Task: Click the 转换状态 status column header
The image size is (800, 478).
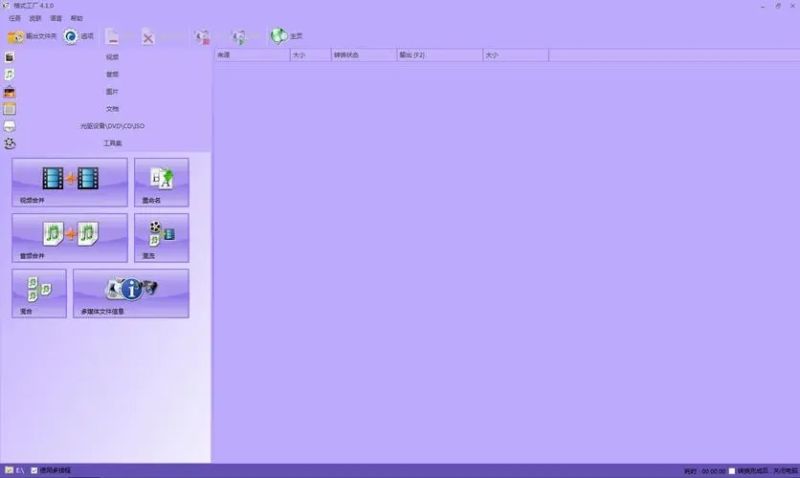Action: [x=363, y=55]
